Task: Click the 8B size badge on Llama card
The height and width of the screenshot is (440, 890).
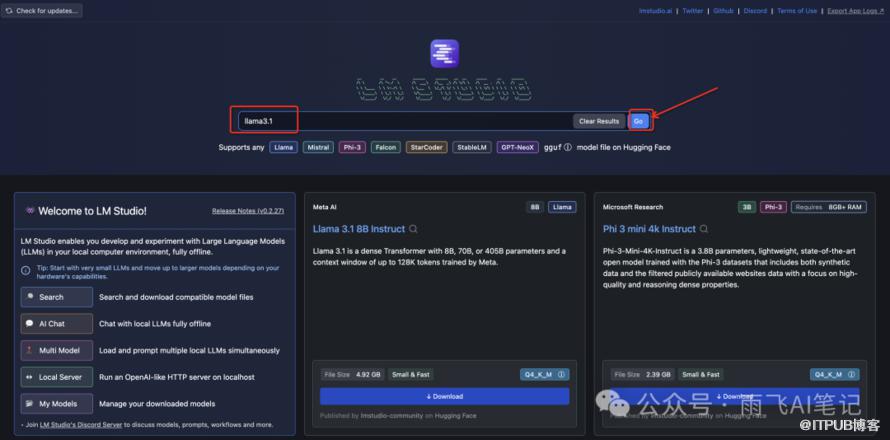Action: pyautogui.click(x=535, y=207)
